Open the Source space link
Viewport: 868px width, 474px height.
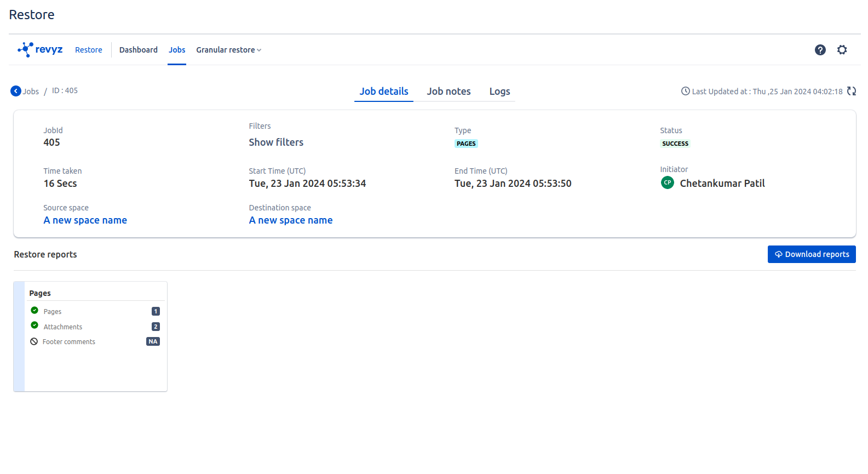tap(85, 220)
